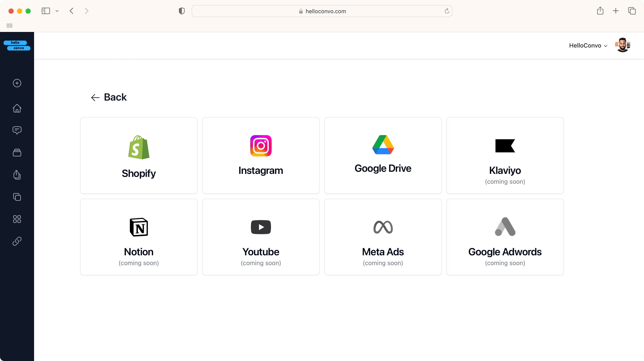
Task: Connect Google Drive integration
Action: (383, 155)
